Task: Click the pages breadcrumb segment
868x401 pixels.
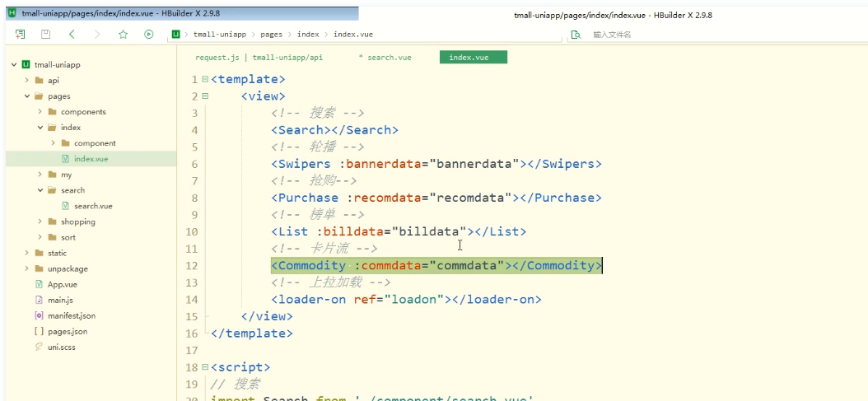Action: point(271,35)
